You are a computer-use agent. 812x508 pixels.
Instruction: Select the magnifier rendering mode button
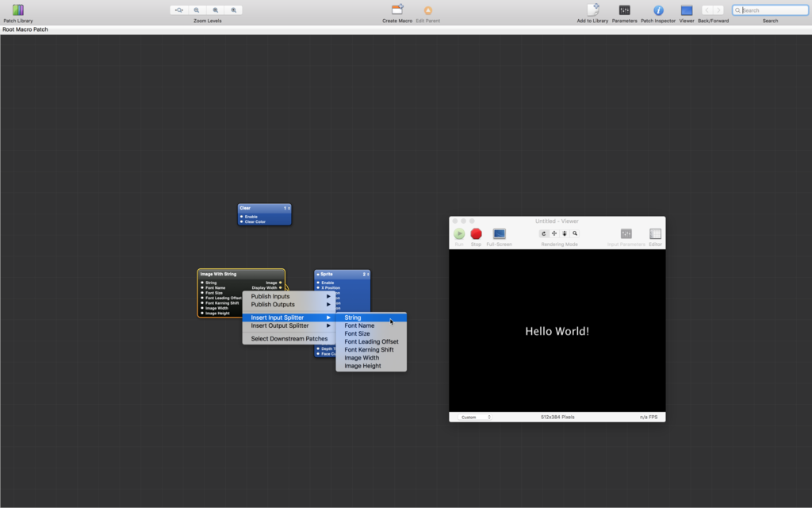point(575,234)
